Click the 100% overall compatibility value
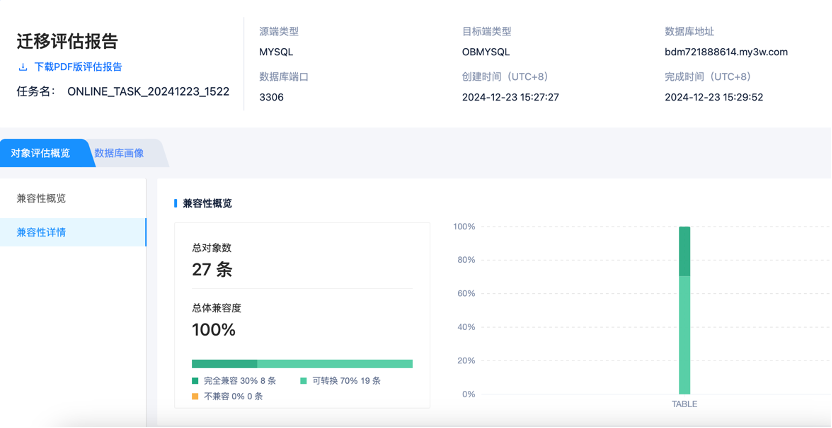Screen dimensions: 832x428 coord(214,330)
